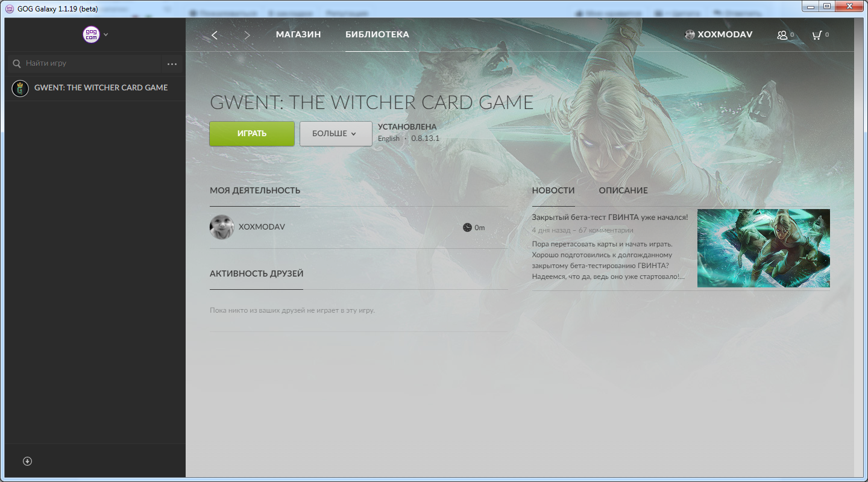Click the GWENT game icon in sidebar

pos(20,89)
